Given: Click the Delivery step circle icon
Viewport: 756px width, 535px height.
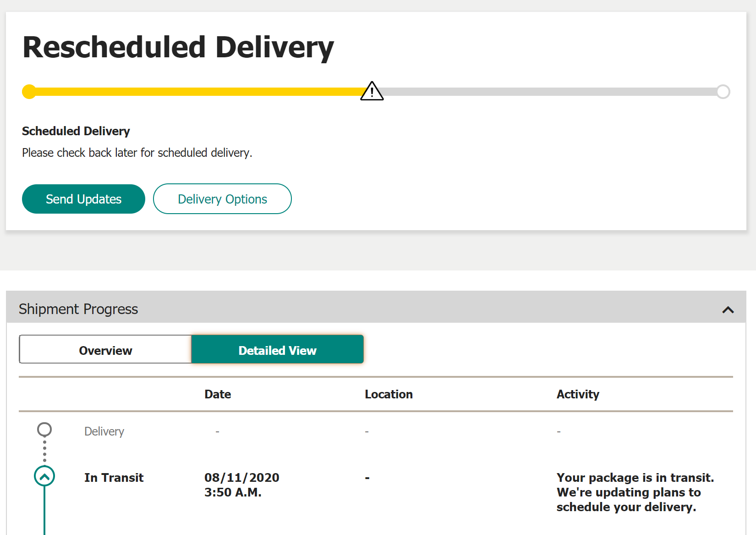Looking at the screenshot, I should pyautogui.click(x=44, y=430).
